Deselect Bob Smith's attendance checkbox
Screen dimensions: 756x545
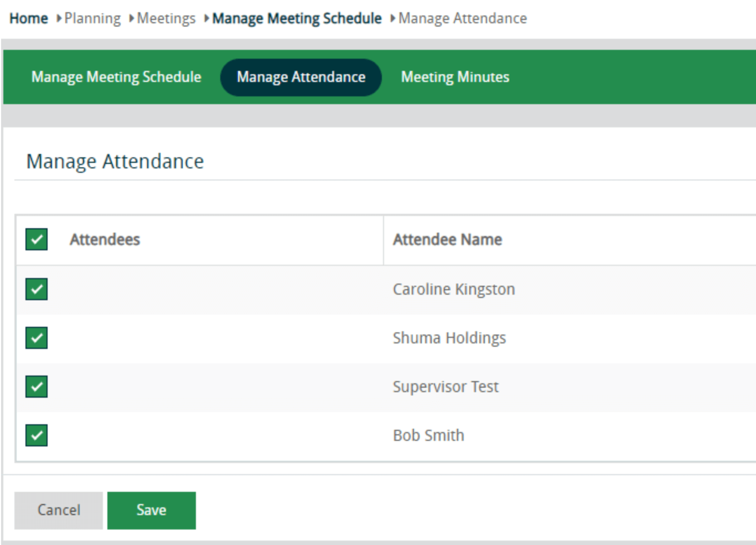coord(37,435)
